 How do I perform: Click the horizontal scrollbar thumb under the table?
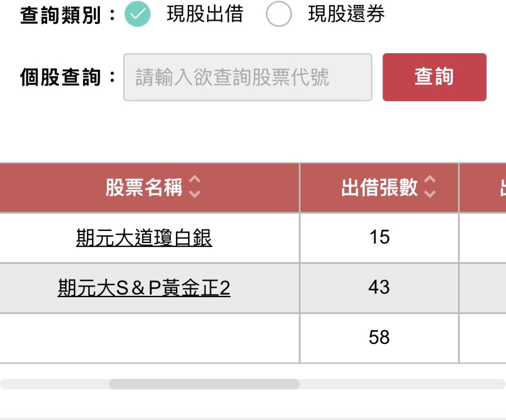(204, 384)
